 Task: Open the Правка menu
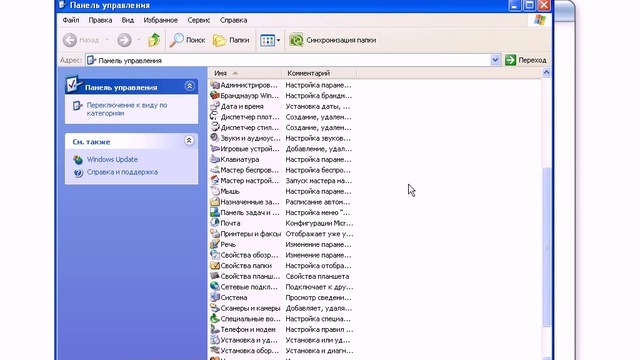coord(100,20)
